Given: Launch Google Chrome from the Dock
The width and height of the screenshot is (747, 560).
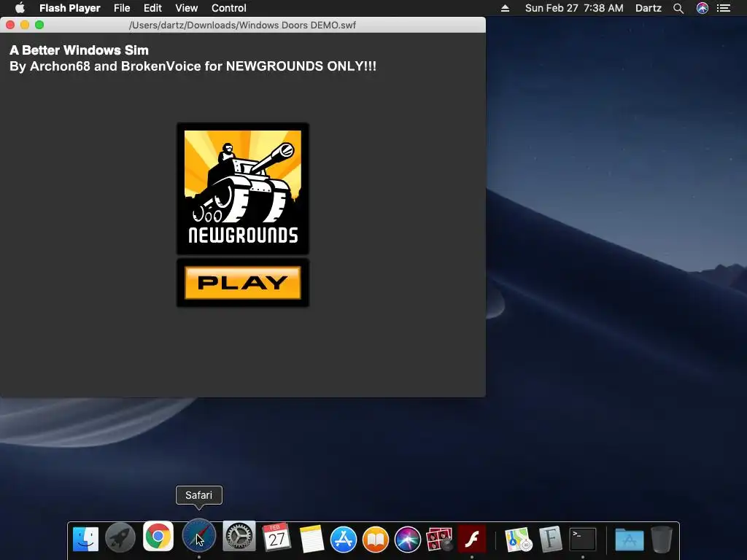Looking at the screenshot, I should [x=158, y=536].
